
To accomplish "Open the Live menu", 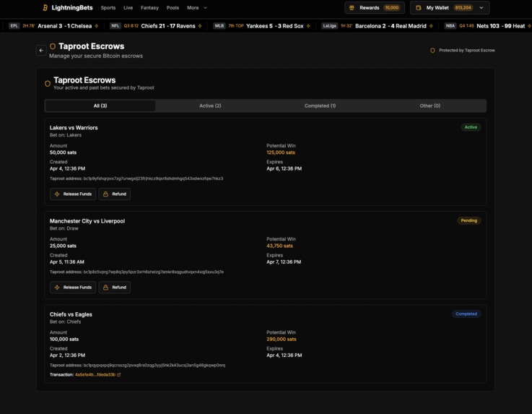I will (128, 8).
